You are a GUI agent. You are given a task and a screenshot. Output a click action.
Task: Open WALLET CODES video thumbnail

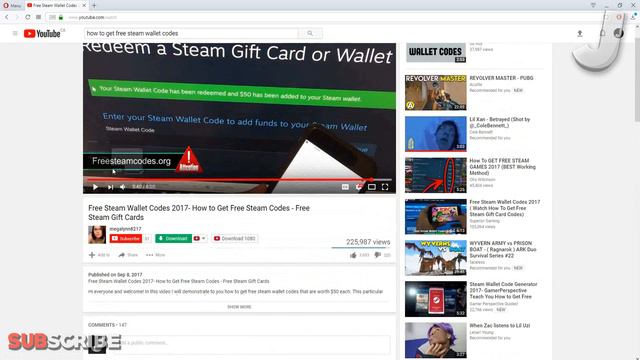coord(436,53)
